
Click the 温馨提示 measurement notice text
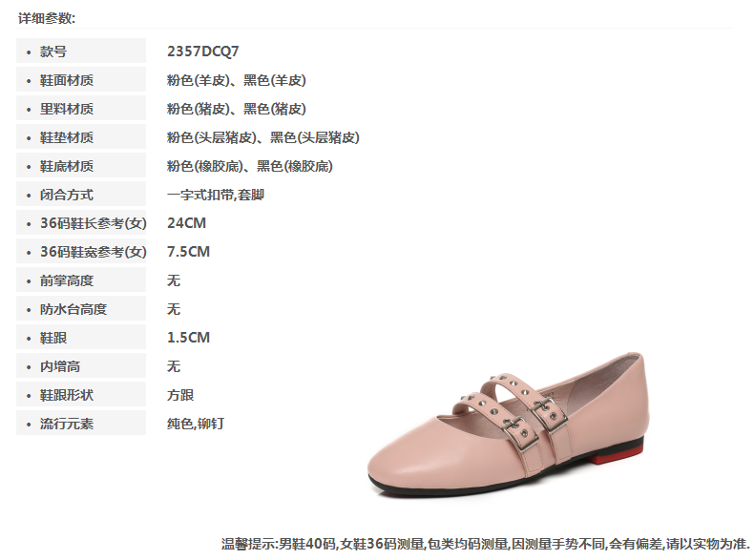pyautogui.click(x=485, y=544)
